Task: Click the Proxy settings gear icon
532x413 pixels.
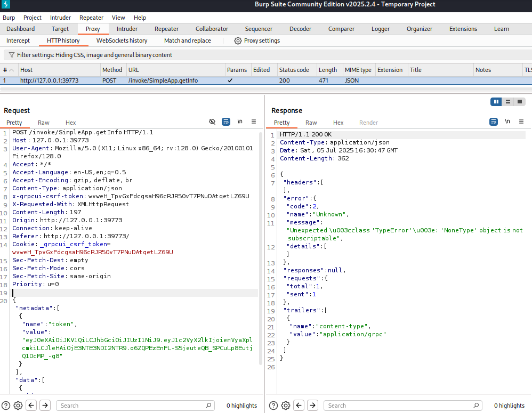Action: [x=238, y=41]
